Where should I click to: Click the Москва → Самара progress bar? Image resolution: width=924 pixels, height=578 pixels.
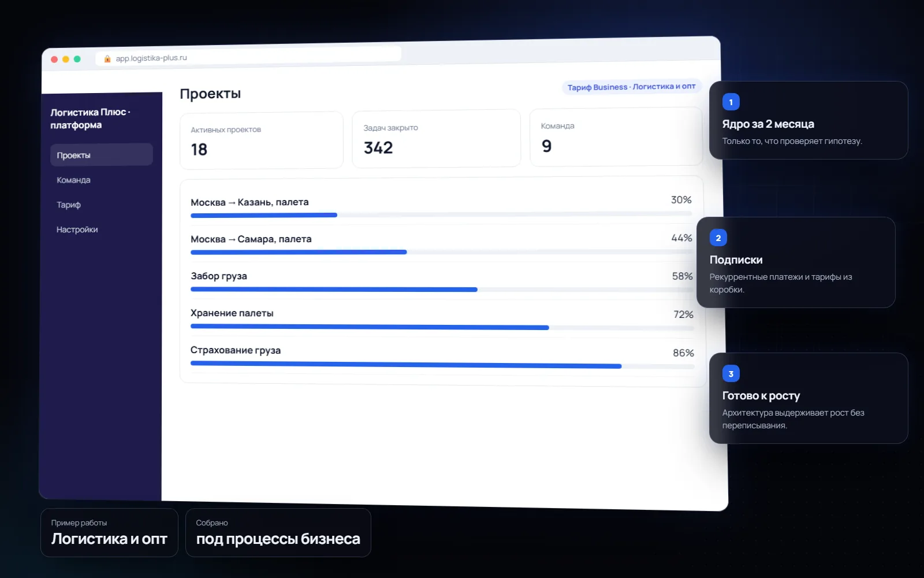tap(442, 252)
